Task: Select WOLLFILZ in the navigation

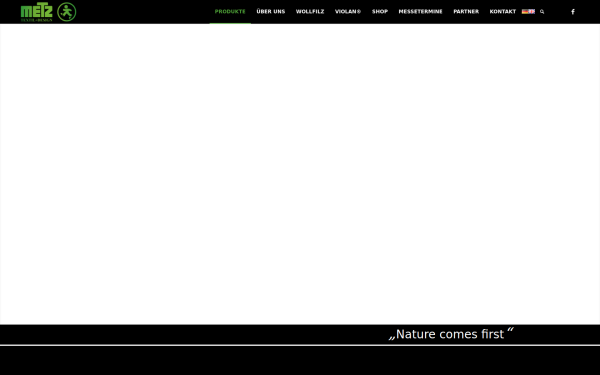Action: 310,11
